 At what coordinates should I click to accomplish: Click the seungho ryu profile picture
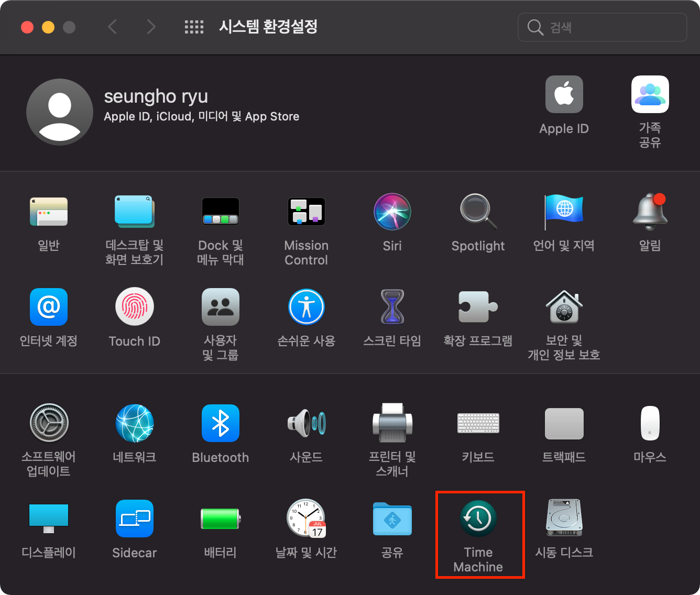tap(60, 112)
